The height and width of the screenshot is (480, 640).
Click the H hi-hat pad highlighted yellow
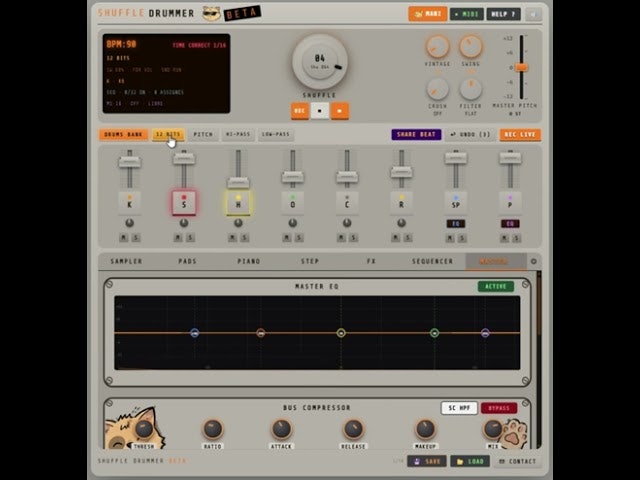point(238,202)
